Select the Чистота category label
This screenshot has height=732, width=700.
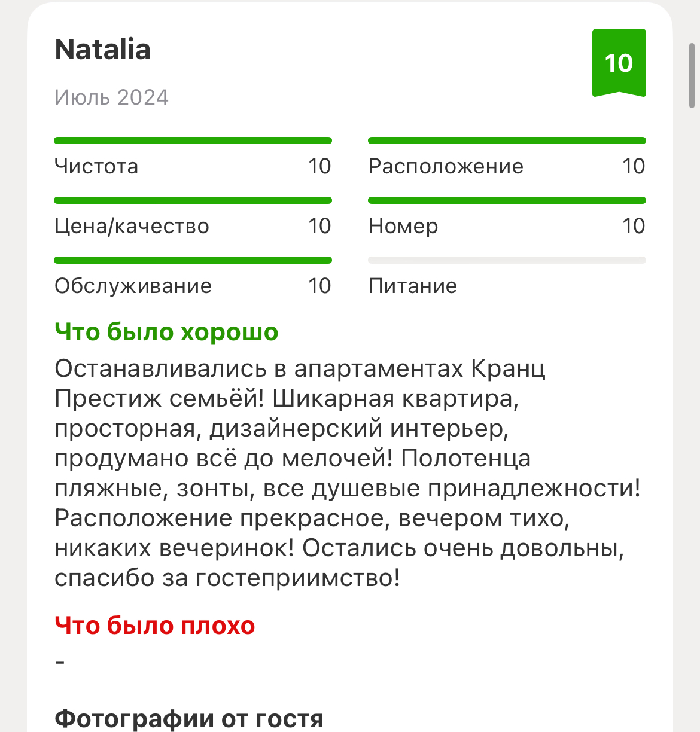96,166
